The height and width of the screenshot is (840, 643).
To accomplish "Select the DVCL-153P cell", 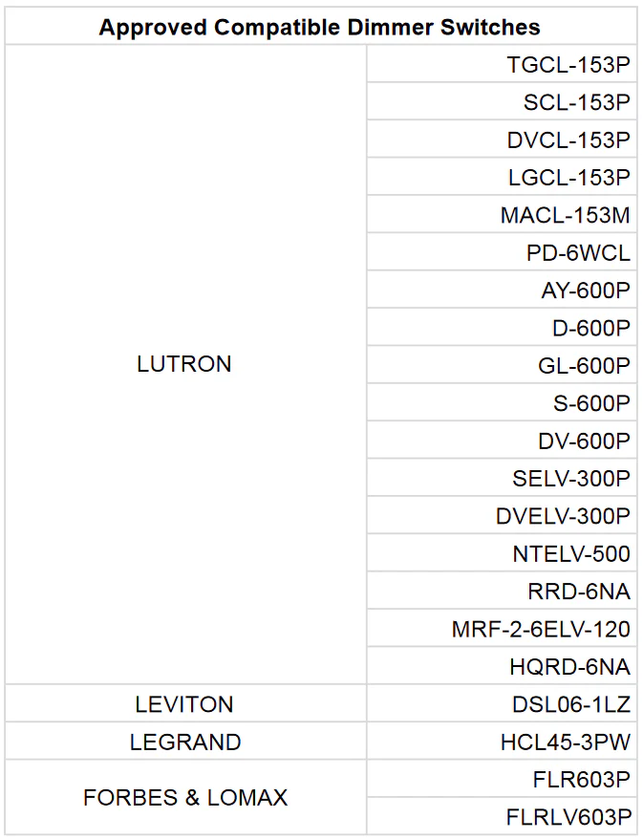I will (568, 140).
